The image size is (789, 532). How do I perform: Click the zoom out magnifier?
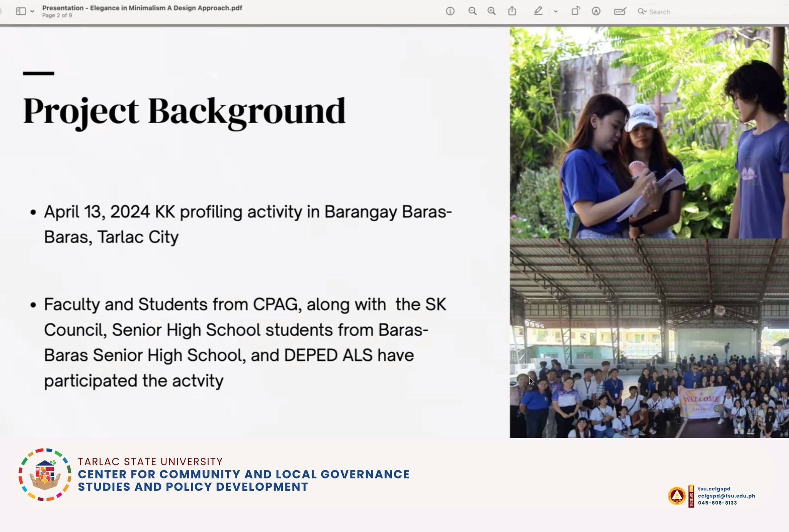tap(472, 11)
